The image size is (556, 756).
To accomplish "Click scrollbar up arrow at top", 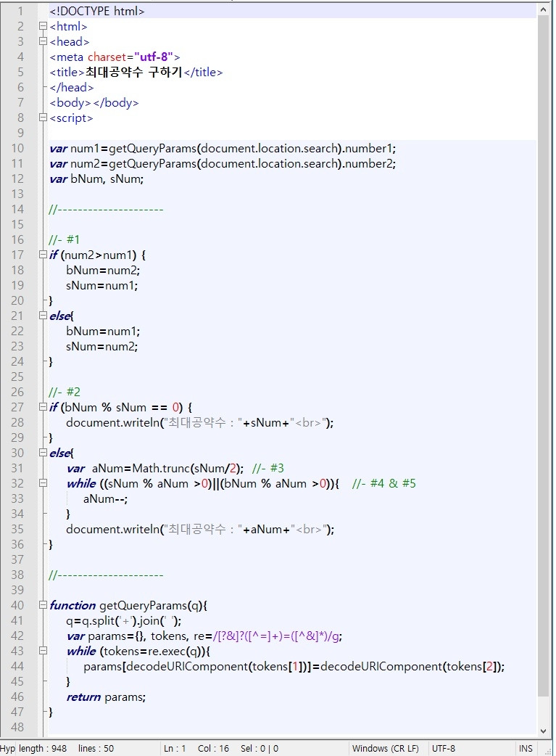I will [x=544, y=9].
